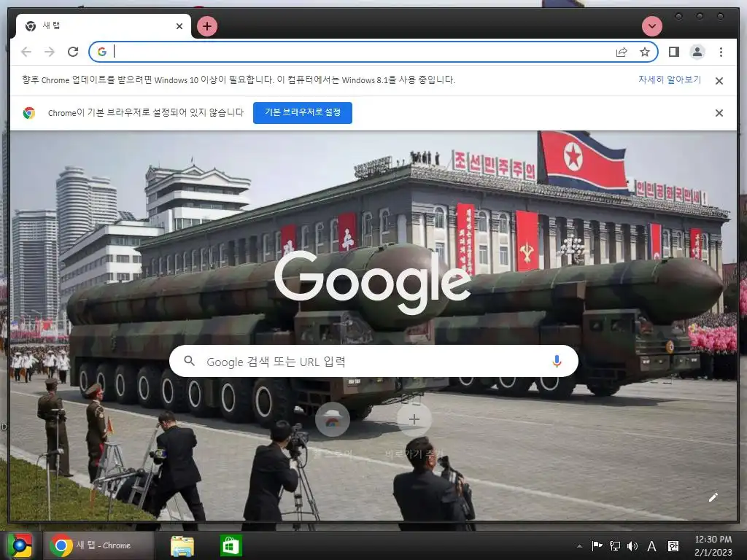The width and height of the screenshot is (747, 560).
Task: Go forward using the browser forward arrow
Action: [x=50, y=52]
